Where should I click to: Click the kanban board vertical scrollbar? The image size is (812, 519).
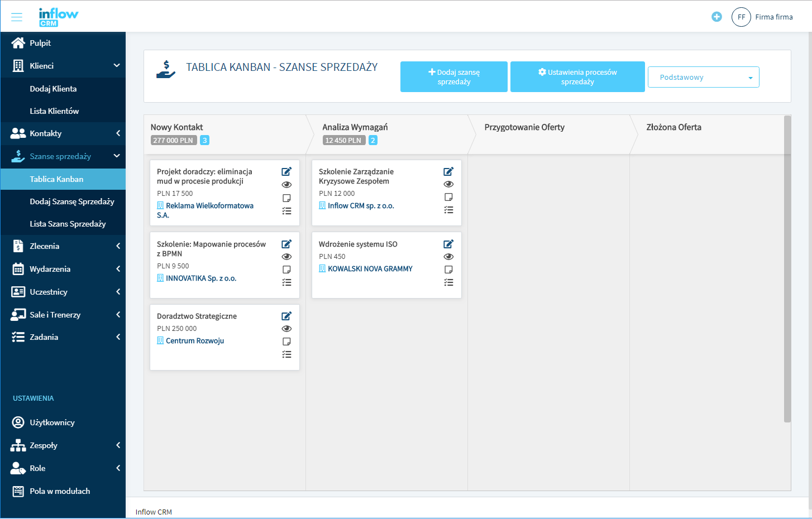(787, 268)
